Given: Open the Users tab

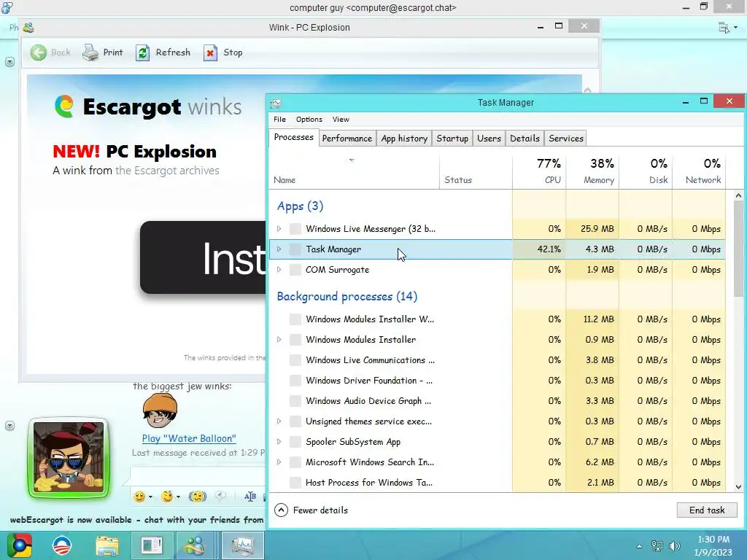Looking at the screenshot, I should pyautogui.click(x=489, y=139).
